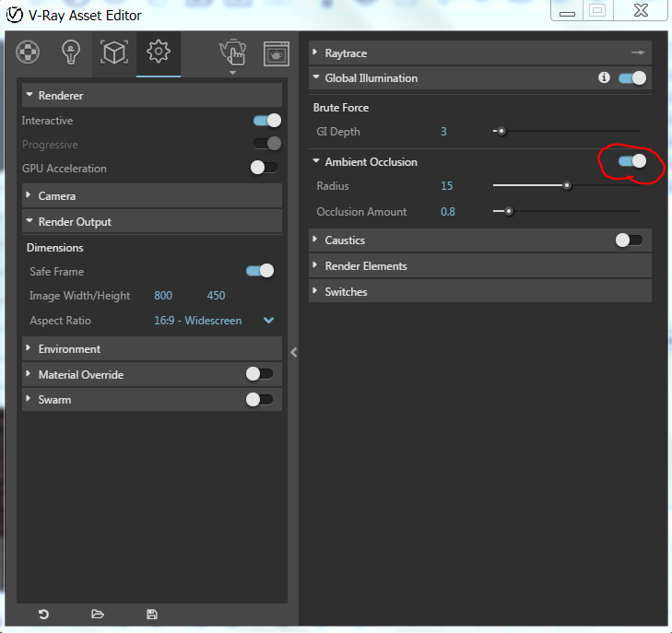The image size is (672, 633).
Task: Start render with the teapot icon
Action: (x=232, y=53)
